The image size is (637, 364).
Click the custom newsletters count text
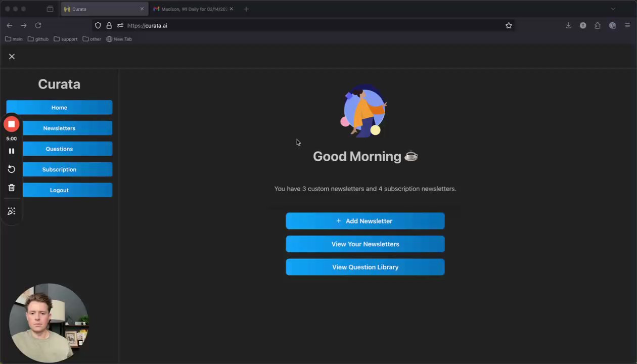point(365,189)
